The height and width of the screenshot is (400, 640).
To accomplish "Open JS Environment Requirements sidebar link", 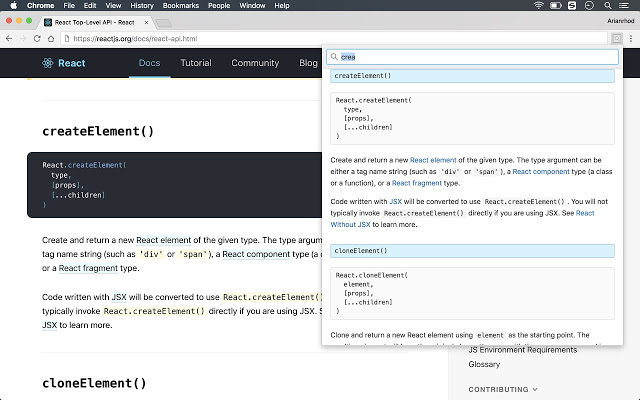I will coord(523,350).
